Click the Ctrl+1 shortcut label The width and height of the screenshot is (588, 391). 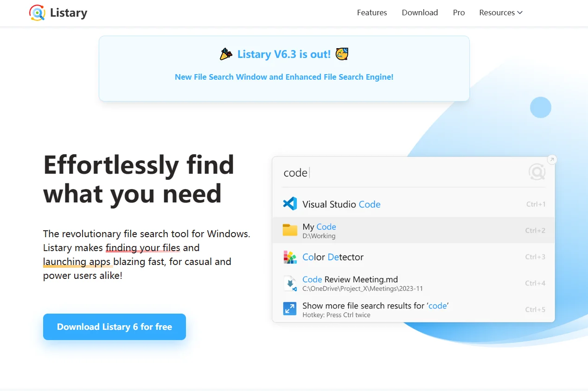click(x=536, y=204)
